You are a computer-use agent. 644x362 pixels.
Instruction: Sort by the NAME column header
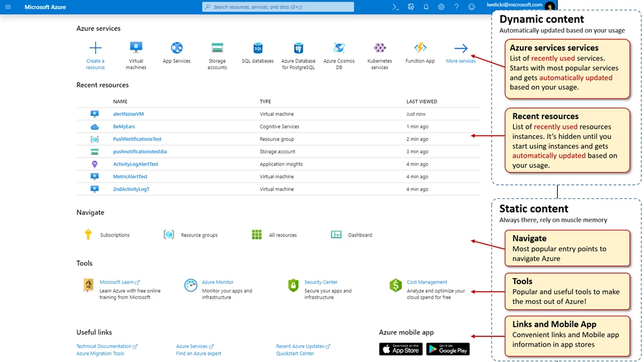pyautogui.click(x=120, y=102)
